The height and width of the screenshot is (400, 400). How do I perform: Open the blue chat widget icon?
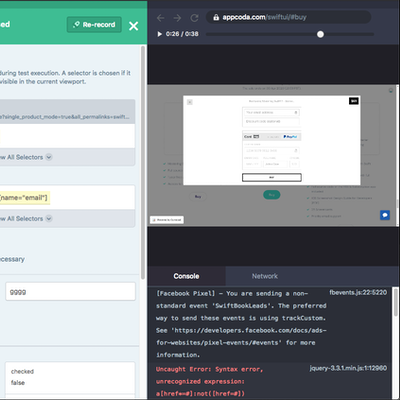(385, 215)
